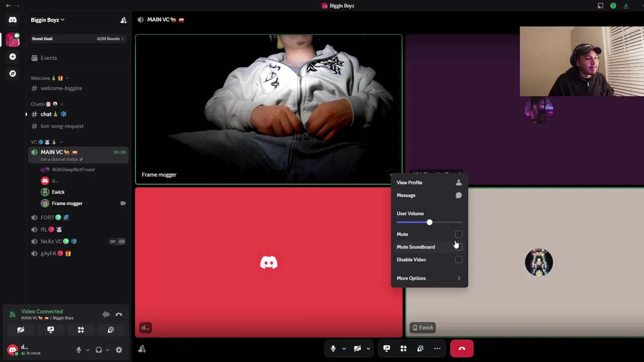Screen dimensions: 644x362
Task: Open User Settings gear
Action: tap(119, 350)
